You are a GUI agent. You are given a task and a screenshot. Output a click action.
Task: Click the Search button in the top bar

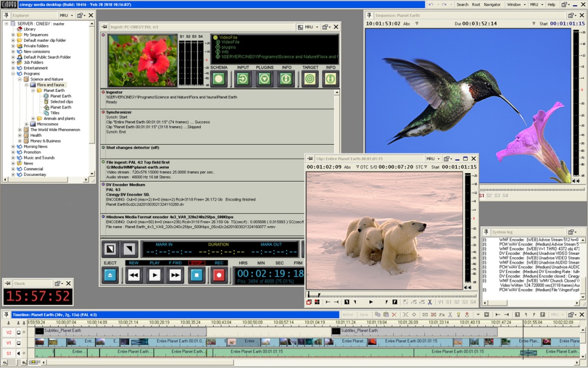462,5
